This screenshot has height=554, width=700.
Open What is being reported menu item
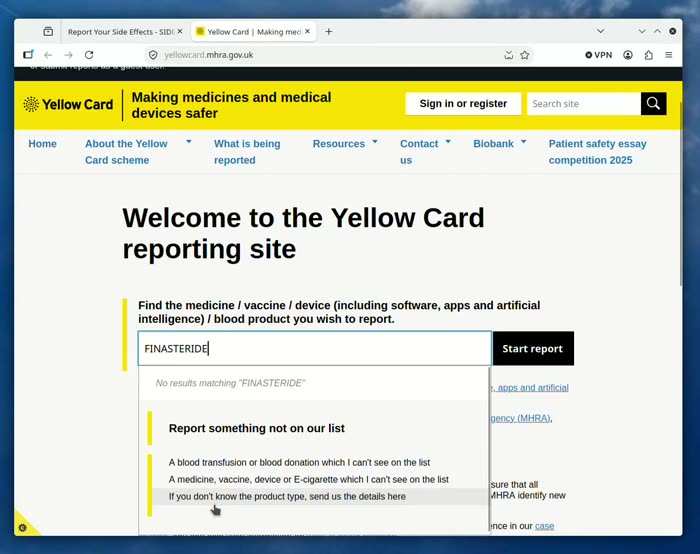247,152
